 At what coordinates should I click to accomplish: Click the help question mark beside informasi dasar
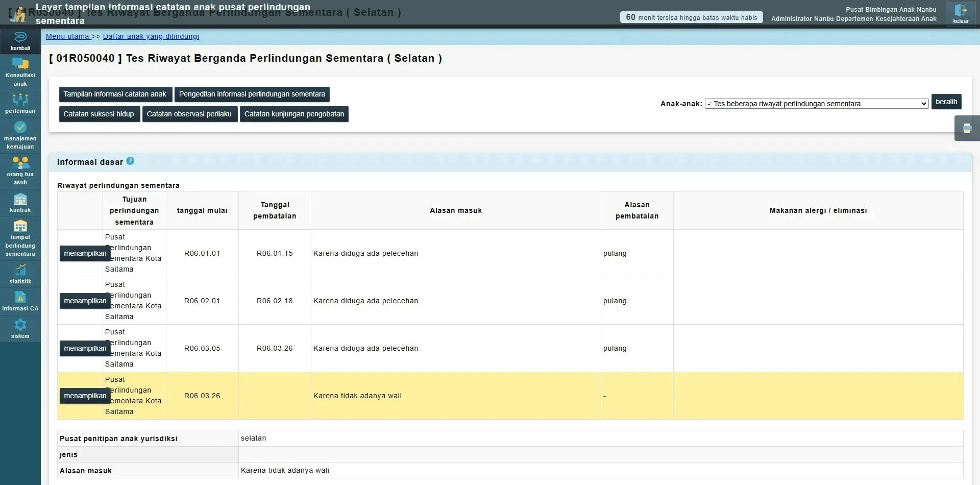click(130, 161)
